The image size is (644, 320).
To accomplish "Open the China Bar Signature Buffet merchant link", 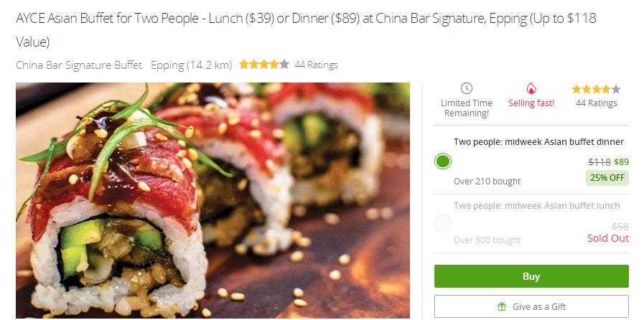I will coord(79,65).
